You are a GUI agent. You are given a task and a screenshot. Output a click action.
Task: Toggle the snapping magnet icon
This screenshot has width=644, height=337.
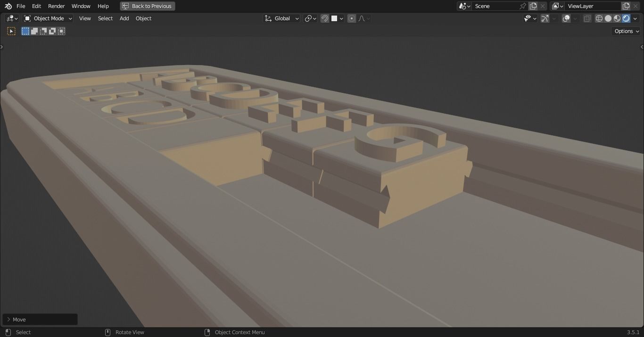[325, 18]
